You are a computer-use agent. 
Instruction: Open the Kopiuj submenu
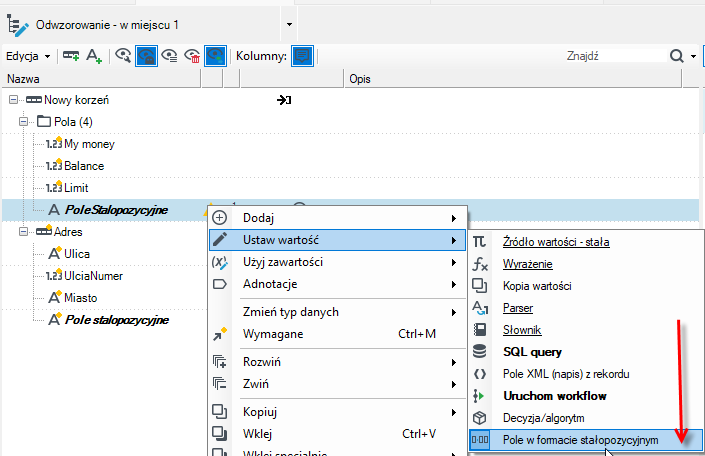click(338, 412)
